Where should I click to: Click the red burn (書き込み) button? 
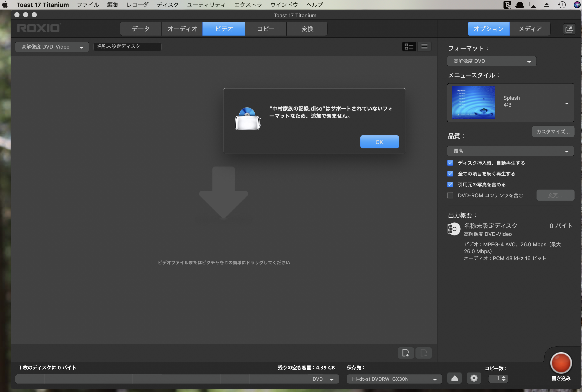561,363
